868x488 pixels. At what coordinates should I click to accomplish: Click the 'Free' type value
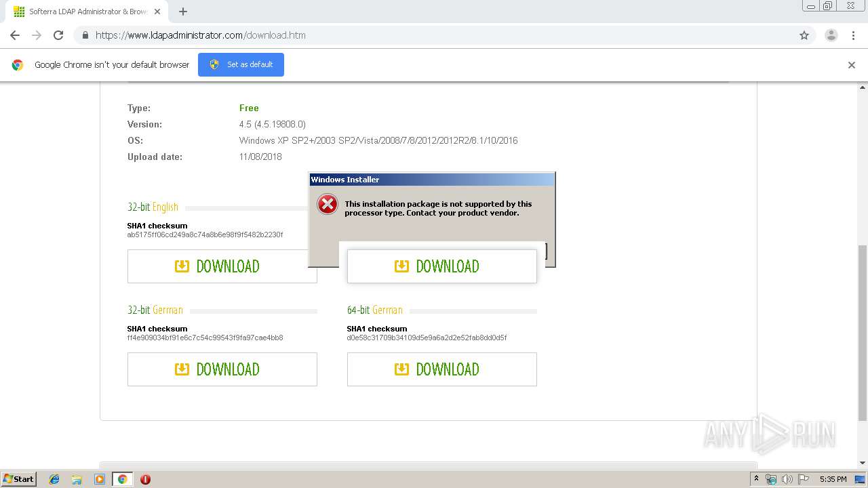(x=249, y=108)
